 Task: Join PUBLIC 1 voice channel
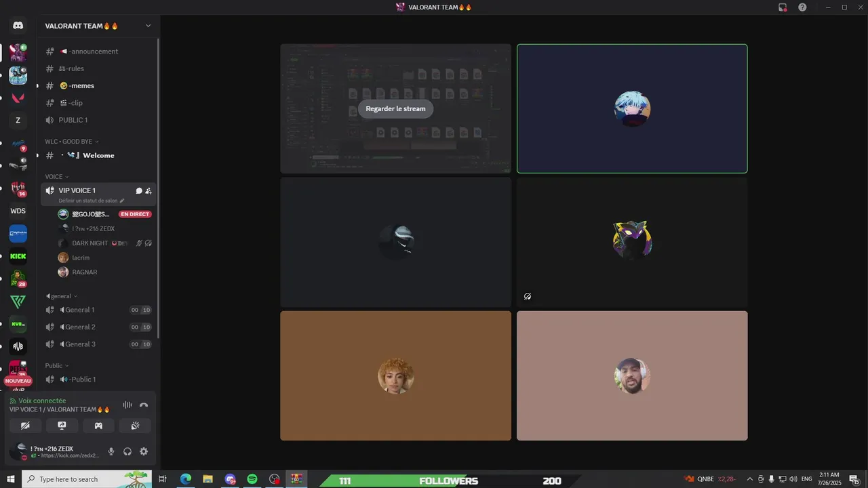tap(98, 120)
